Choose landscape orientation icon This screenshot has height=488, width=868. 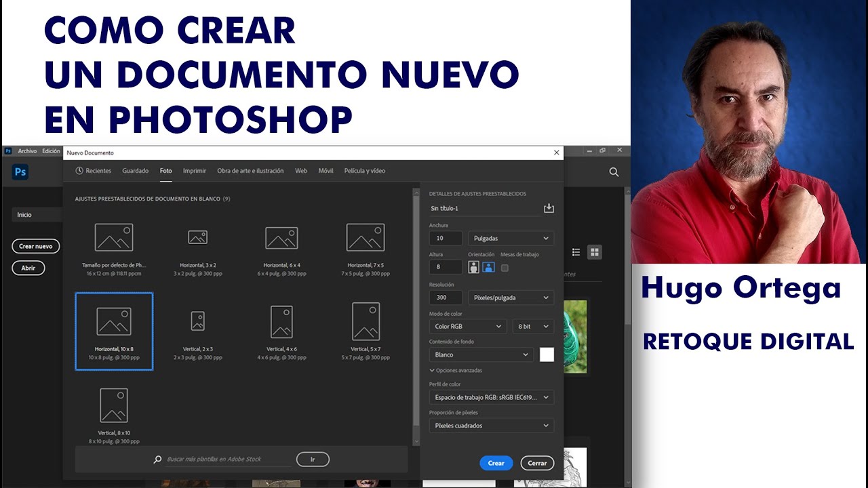pyautogui.click(x=488, y=267)
